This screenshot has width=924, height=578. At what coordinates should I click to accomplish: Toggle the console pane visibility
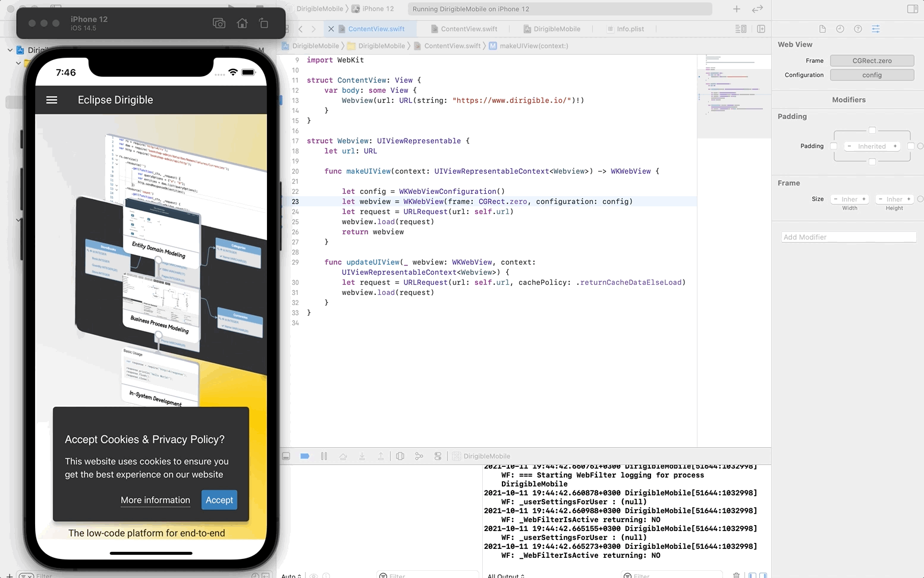pyautogui.click(x=763, y=575)
